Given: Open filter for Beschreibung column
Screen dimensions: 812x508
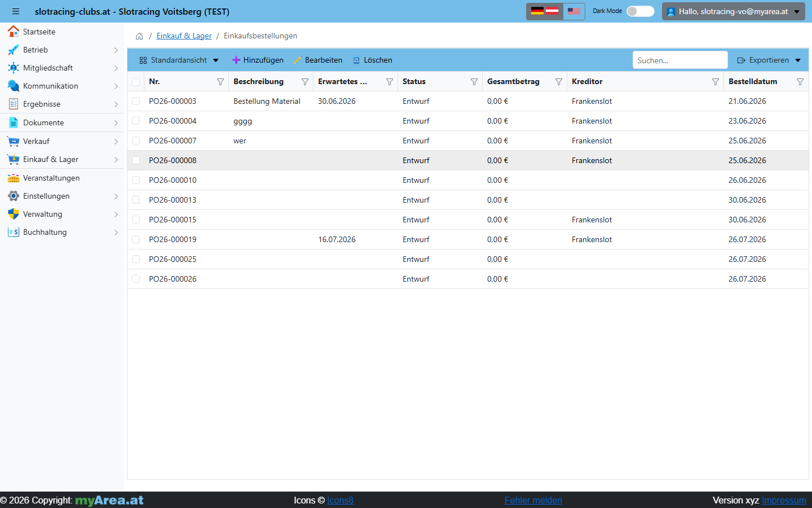Looking at the screenshot, I should (305, 82).
